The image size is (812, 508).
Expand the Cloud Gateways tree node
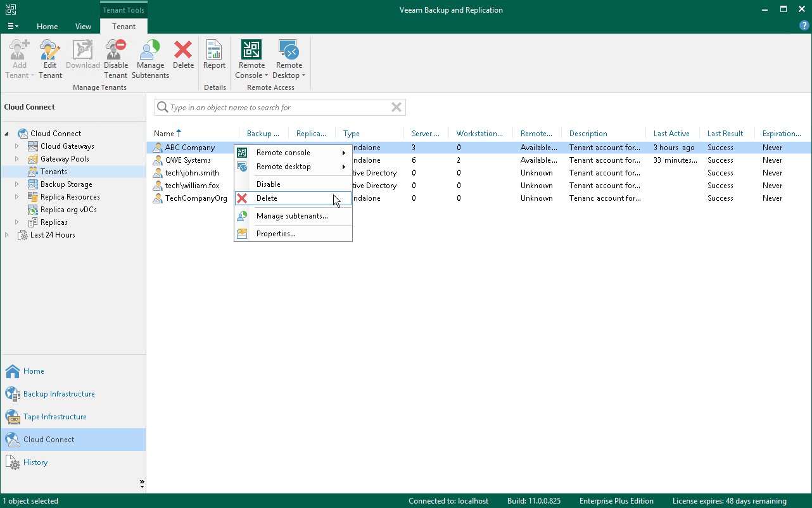(17, 146)
